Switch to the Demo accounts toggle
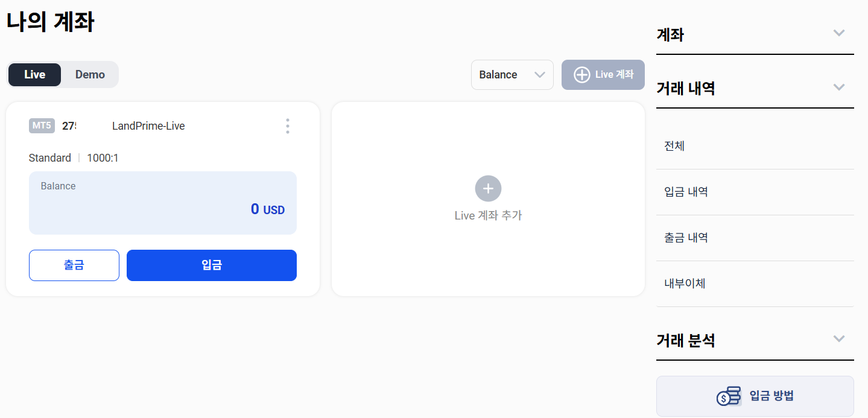The width and height of the screenshot is (868, 418). [90, 75]
